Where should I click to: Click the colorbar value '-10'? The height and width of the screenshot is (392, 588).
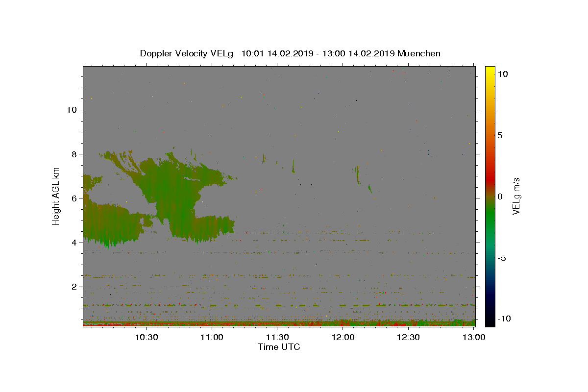coord(504,318)
